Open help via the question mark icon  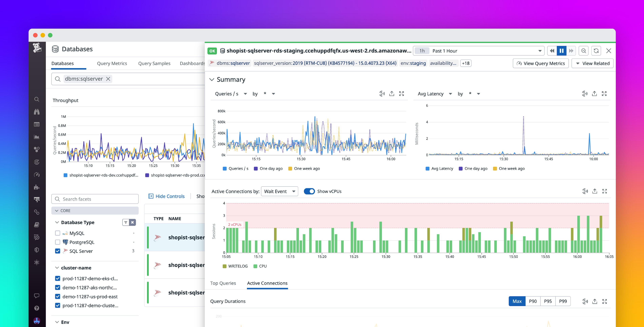click(x=36, y=308)
